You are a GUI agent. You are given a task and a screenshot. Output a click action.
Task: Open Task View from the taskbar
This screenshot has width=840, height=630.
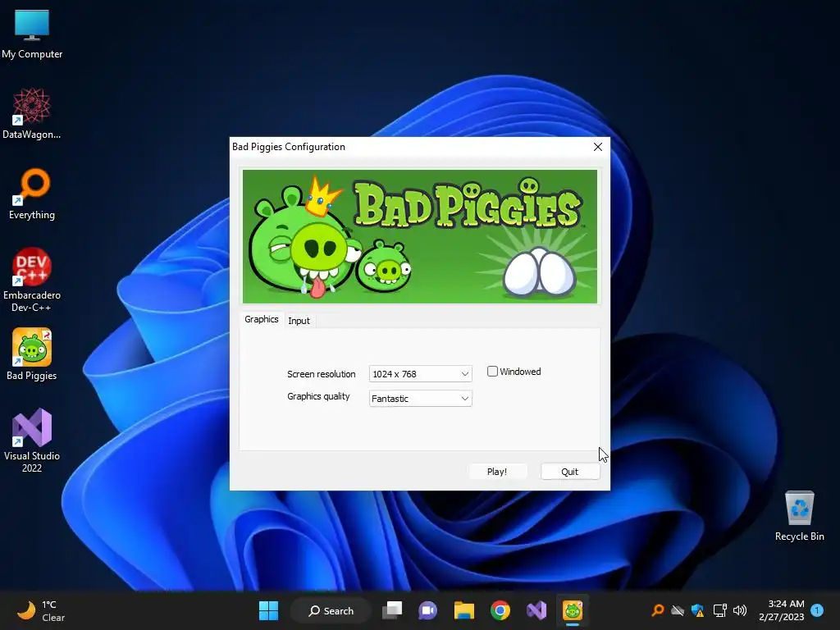pyautogui.click(x=392, y=610)
